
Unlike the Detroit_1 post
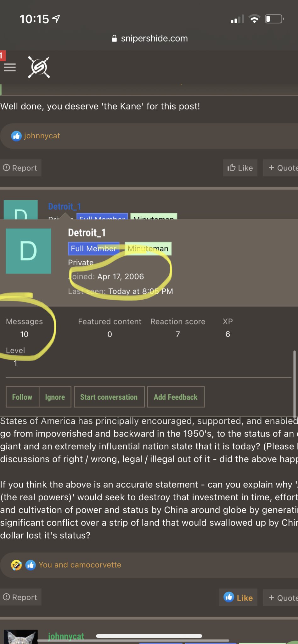coord(238,597)
